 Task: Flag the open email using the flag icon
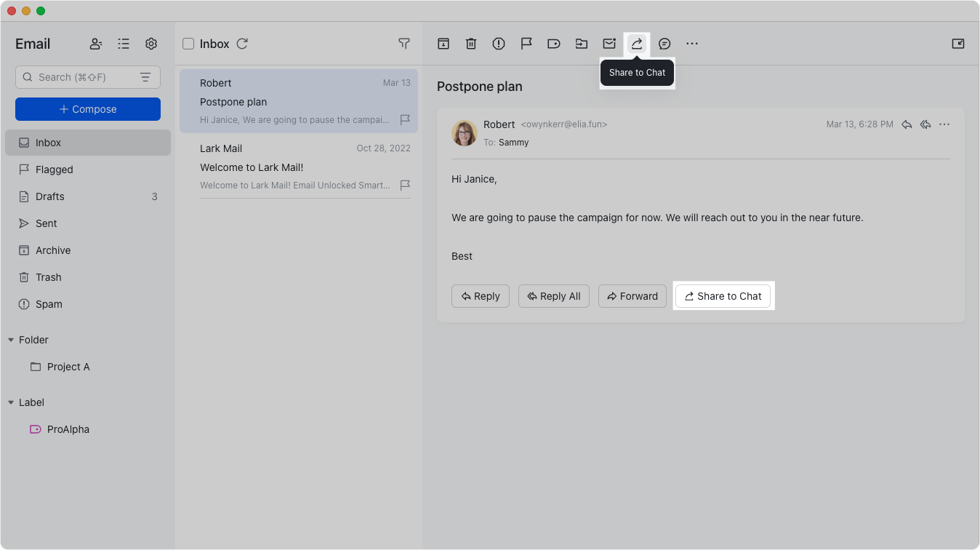coord(526,43)
